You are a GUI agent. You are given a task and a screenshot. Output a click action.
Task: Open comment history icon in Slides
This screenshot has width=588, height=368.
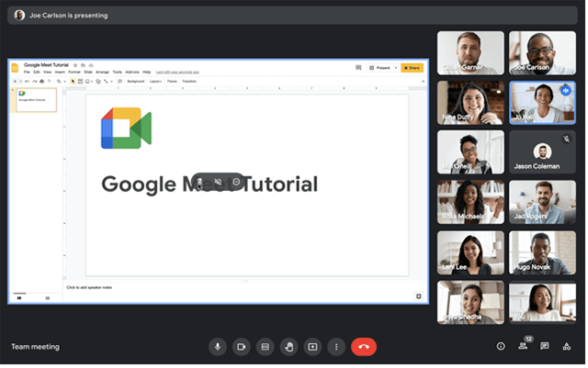click(358, 68)
